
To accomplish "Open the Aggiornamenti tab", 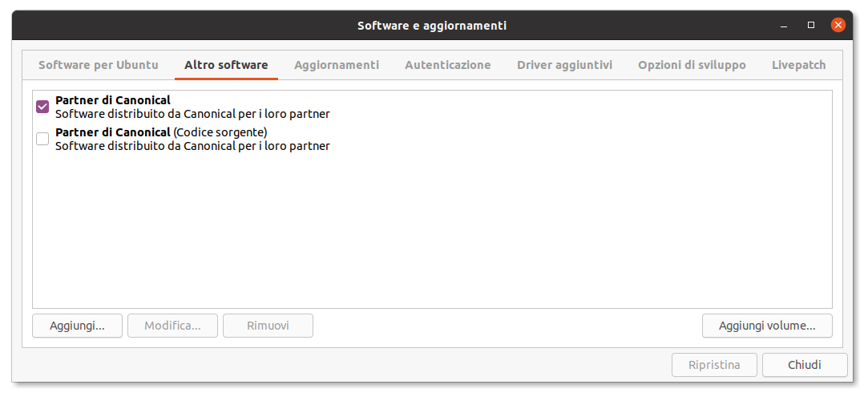I will (337, 65).
